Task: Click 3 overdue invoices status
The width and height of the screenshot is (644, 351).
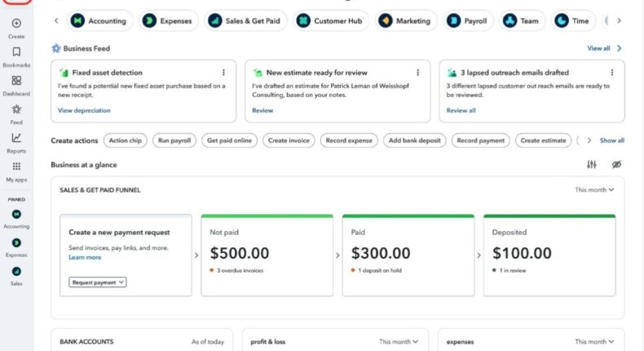Action: [236, 270]
